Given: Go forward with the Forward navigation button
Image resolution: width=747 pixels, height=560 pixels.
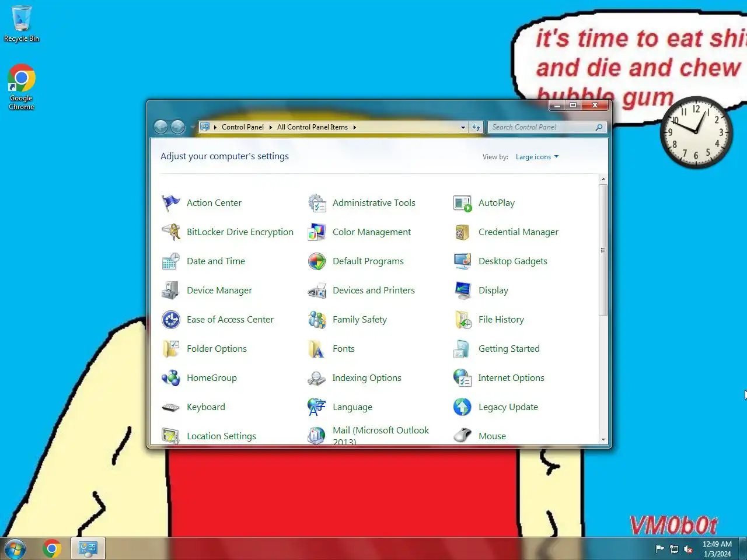Looking at the screenshot, I should (178, 127).
